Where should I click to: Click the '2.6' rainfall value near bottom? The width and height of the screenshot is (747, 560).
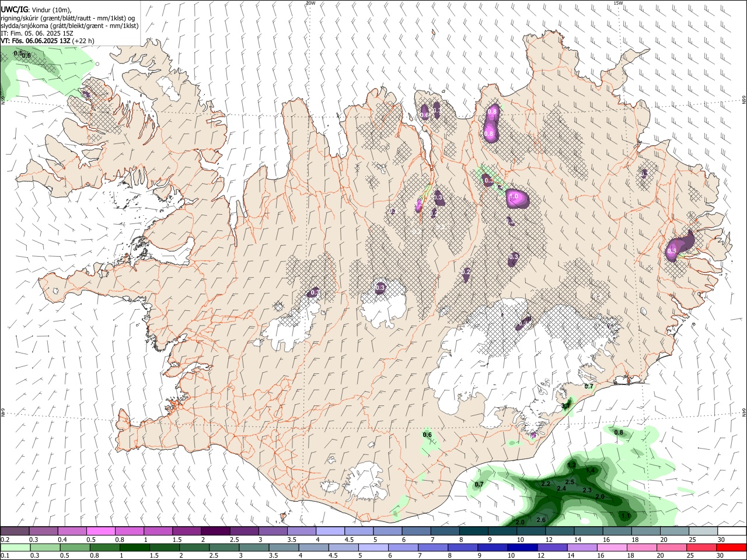tap(541, 520)
